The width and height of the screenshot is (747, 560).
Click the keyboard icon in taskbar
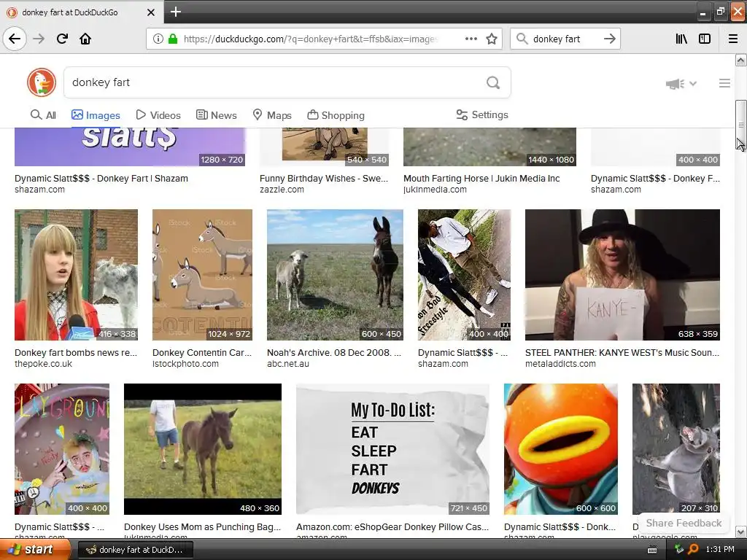[652, 550]
